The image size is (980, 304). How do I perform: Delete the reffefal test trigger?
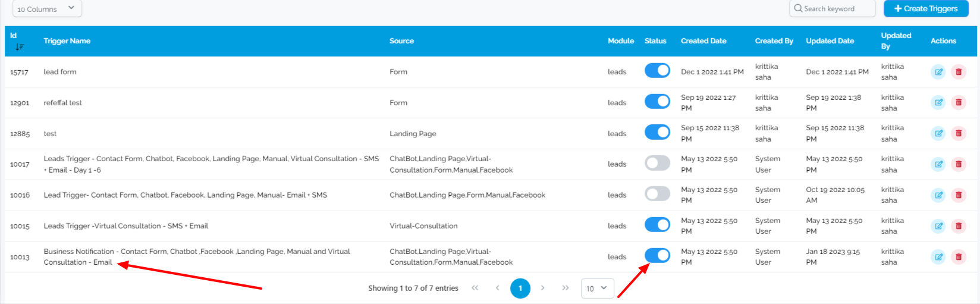coord(959,102)
